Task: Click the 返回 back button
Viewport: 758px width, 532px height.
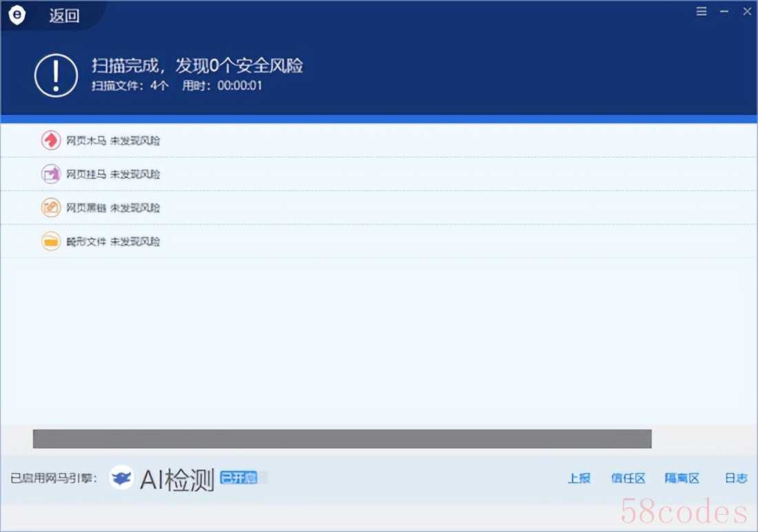Action: pos(64,16)
